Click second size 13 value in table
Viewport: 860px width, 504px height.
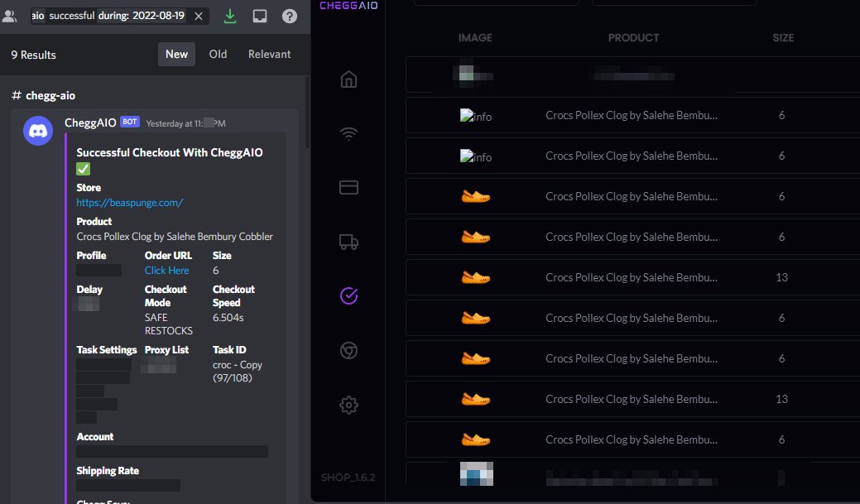tap(781, 399)
